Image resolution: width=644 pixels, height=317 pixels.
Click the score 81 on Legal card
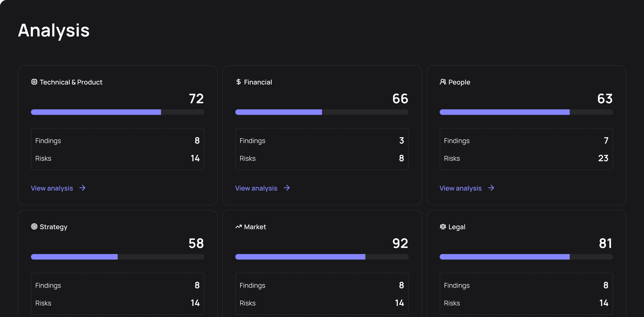[x=605, y=244]
